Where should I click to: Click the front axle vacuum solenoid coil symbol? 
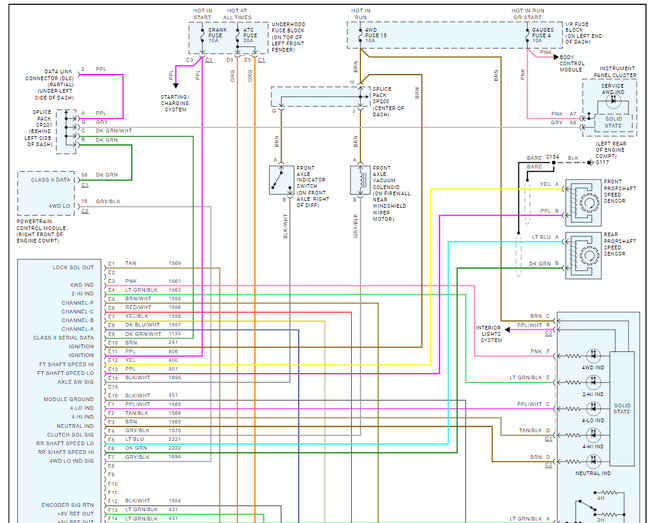click(x=360, y=180)
